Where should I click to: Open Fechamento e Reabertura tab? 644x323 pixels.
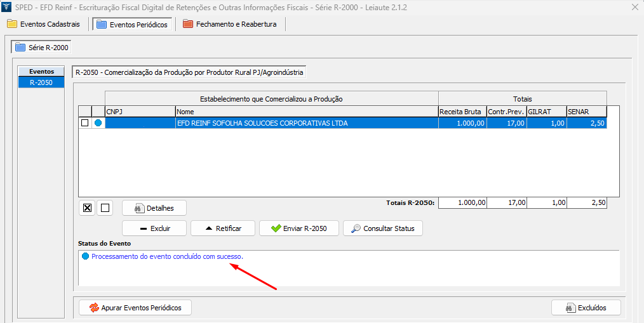[x=231, y=24]
